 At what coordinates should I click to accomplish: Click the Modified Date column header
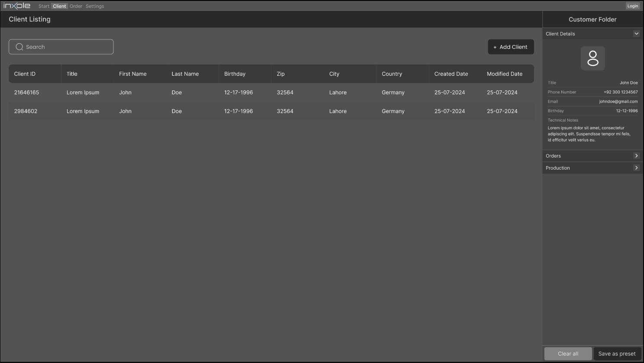click(x=505, y=74)
